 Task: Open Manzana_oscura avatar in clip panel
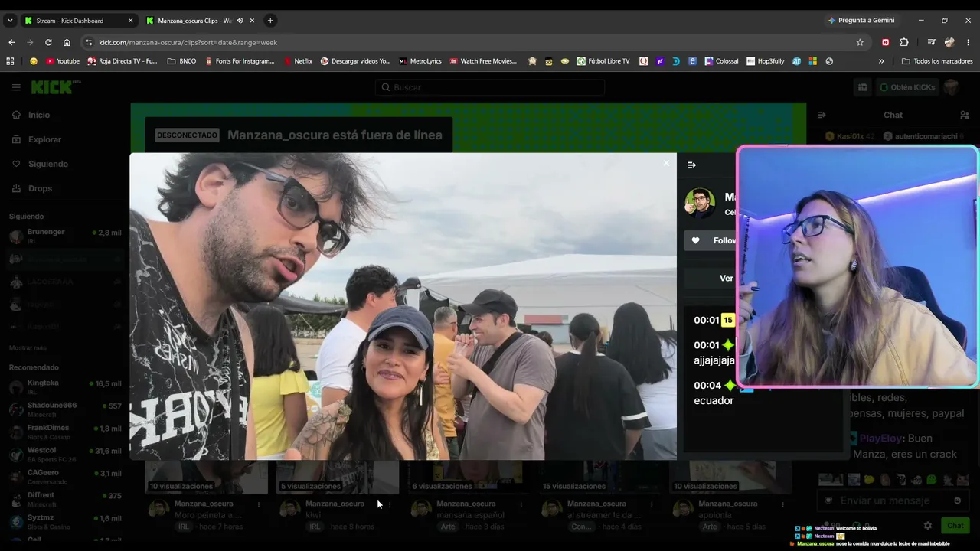click(x=700, y=203)
